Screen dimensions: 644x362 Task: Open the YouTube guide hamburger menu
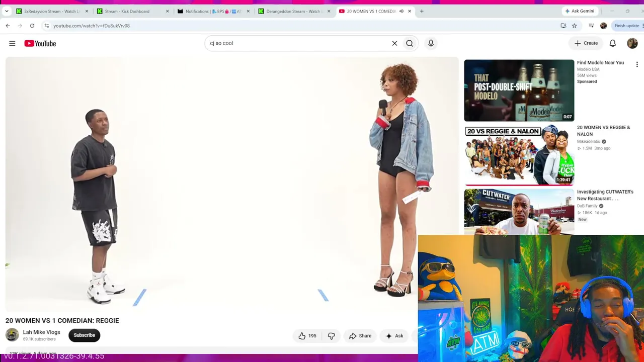(x=12, y=43)
